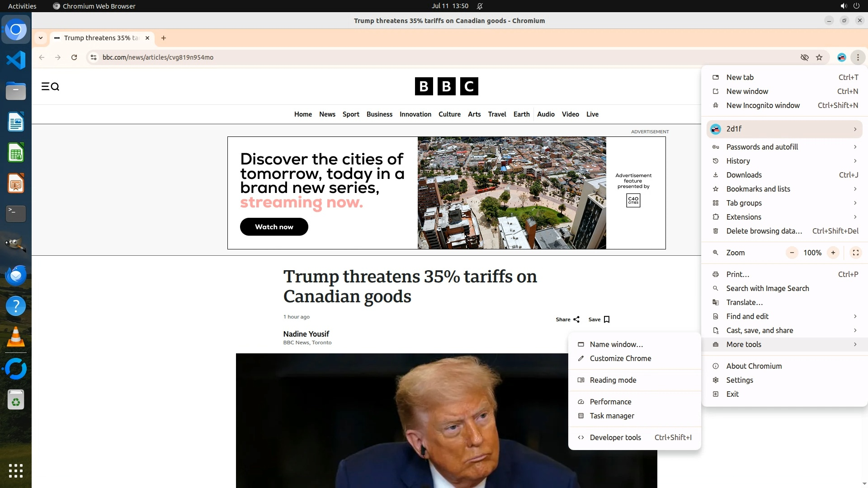Click the reload page icon
Viewport: 868px width, 488px height.
click(x=74, y=57)
